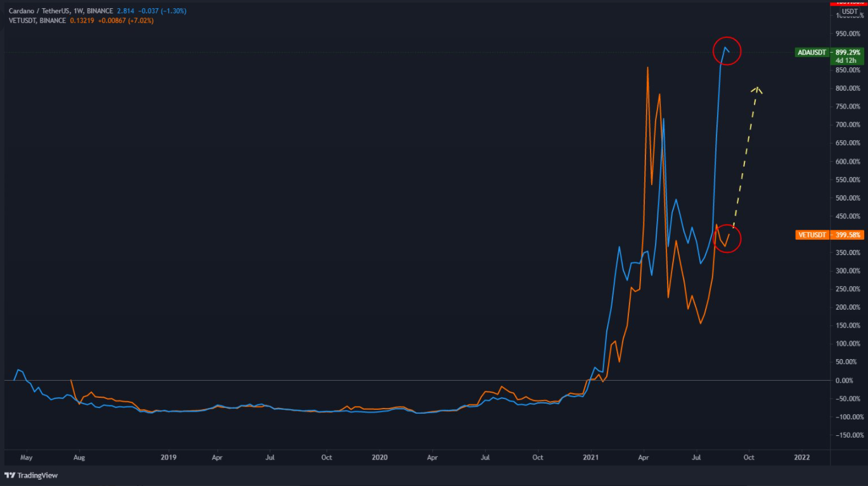Click the 0.00% level on the percentage scale
This screenshot has width=868, height=486.
click(x=846, y=380)
